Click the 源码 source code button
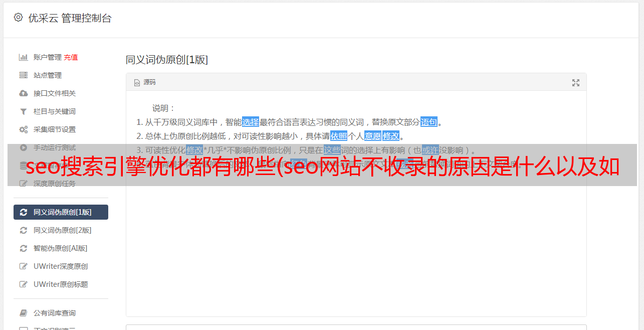Viewport: 644px width, 330px height. [145, 82]
